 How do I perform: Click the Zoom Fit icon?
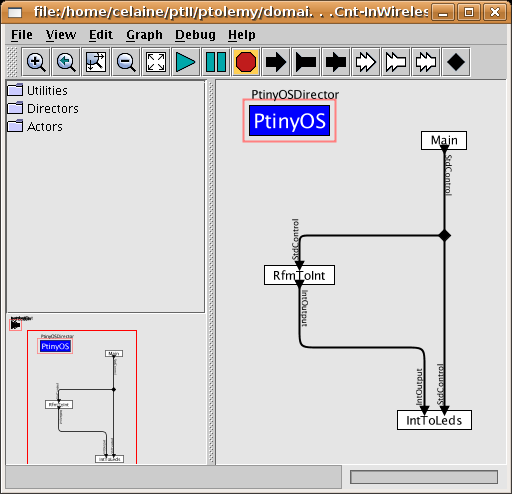pos(96,62)
